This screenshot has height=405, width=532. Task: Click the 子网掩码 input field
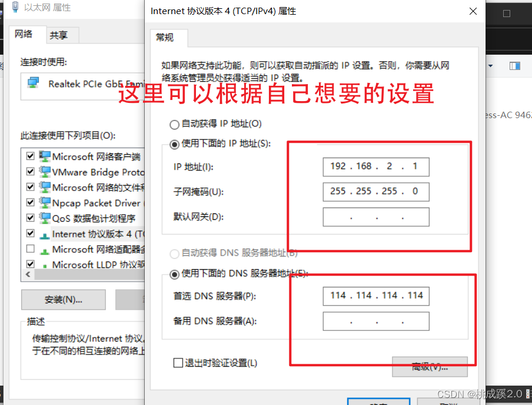(x=376, y=192)
